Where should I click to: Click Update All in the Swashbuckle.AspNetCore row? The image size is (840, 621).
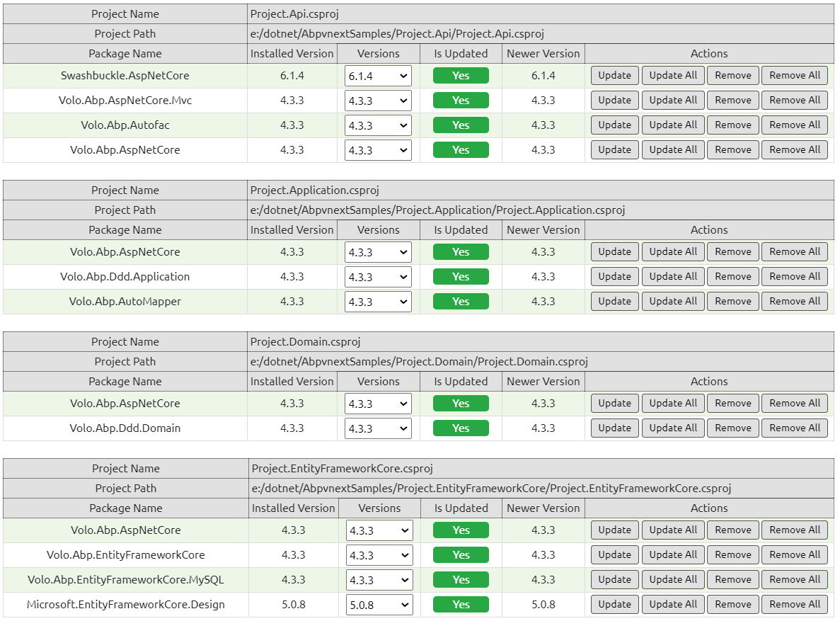pos(673,76)
